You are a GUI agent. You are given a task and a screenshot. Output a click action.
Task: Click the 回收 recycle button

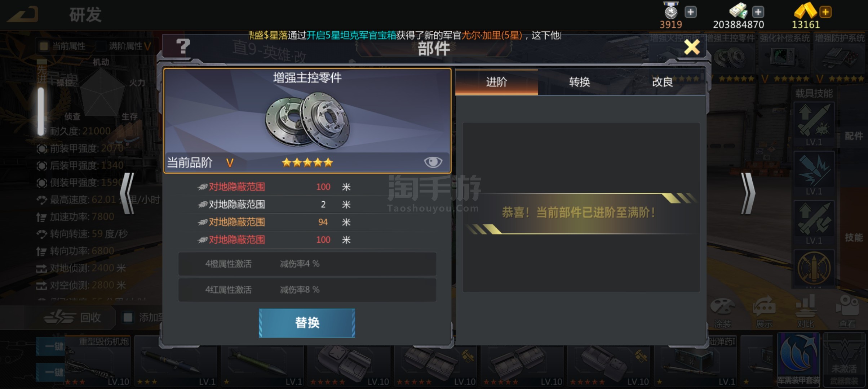tap(72, 317)
